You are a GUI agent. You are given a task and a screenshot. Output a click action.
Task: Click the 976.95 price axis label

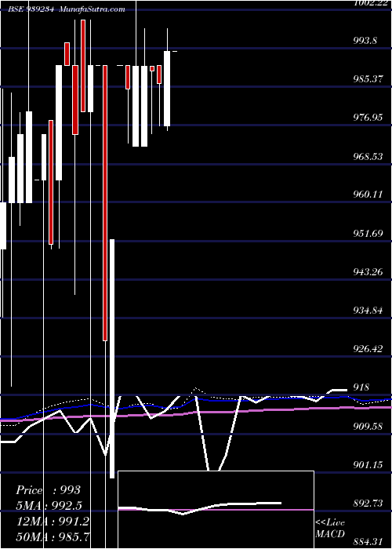(368, 118)
